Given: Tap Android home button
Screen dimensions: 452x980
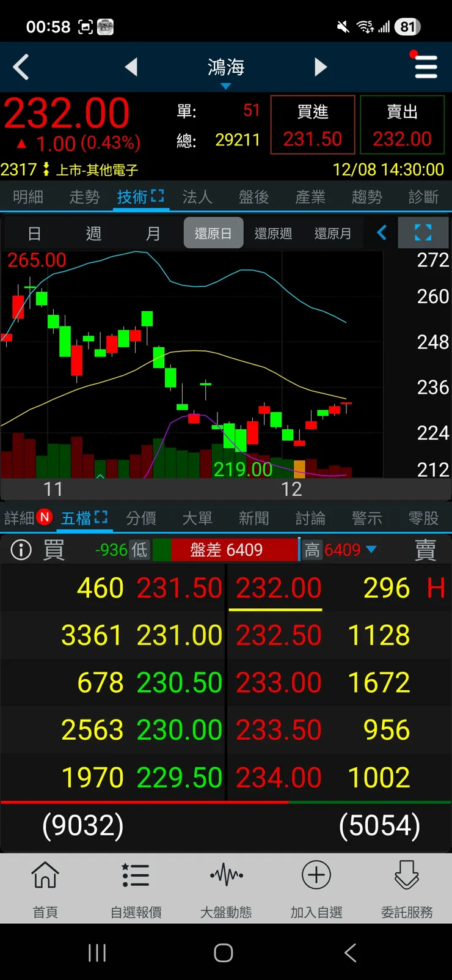Looking at the screenshot, I should [x=224, y=952].
